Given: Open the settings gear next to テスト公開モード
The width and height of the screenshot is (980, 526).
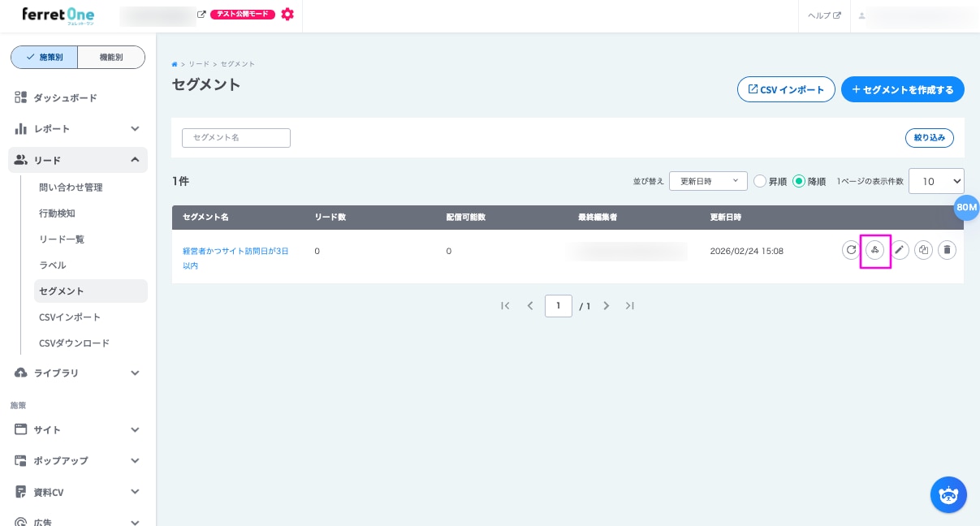Looking at the screenshot, I should [287, 15].
